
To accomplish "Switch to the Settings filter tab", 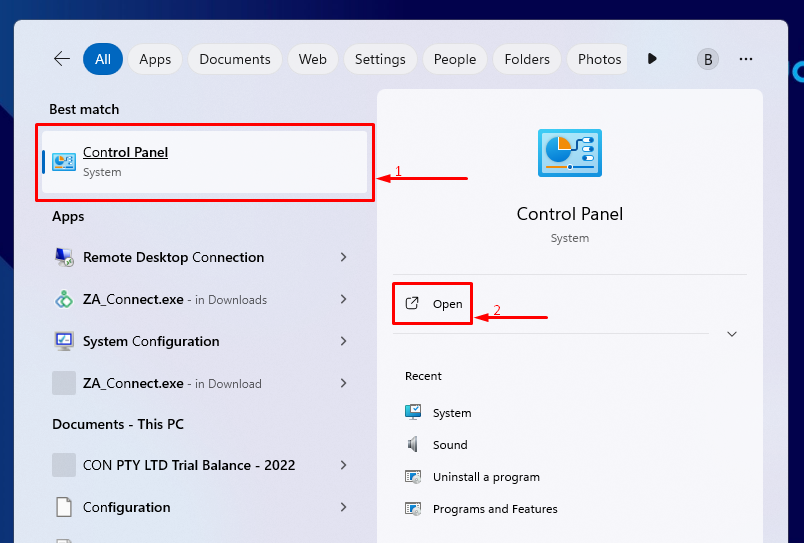I will (x=380, y=59).
